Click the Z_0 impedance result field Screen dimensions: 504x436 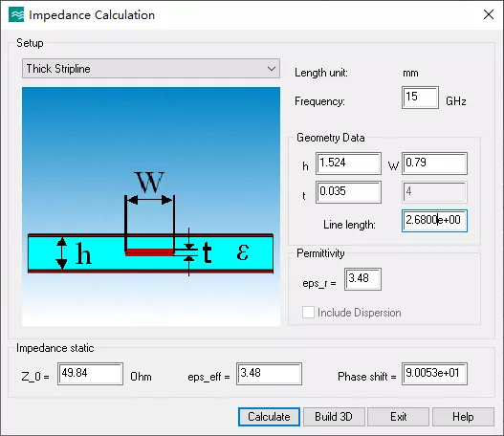[90, 374]
